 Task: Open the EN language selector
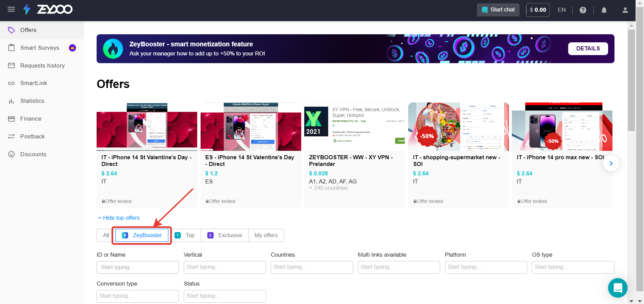pyautogui.click(x=561, y=10)
